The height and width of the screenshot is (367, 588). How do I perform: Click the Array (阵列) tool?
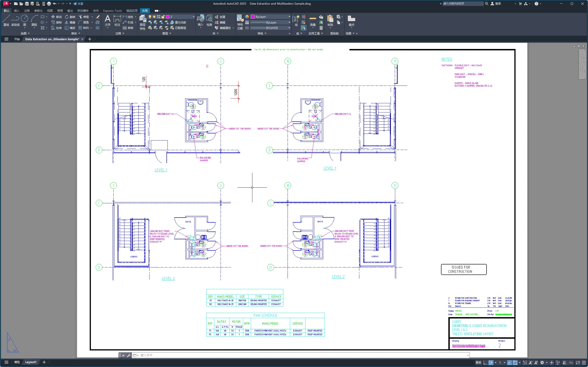tap(84, 28)
